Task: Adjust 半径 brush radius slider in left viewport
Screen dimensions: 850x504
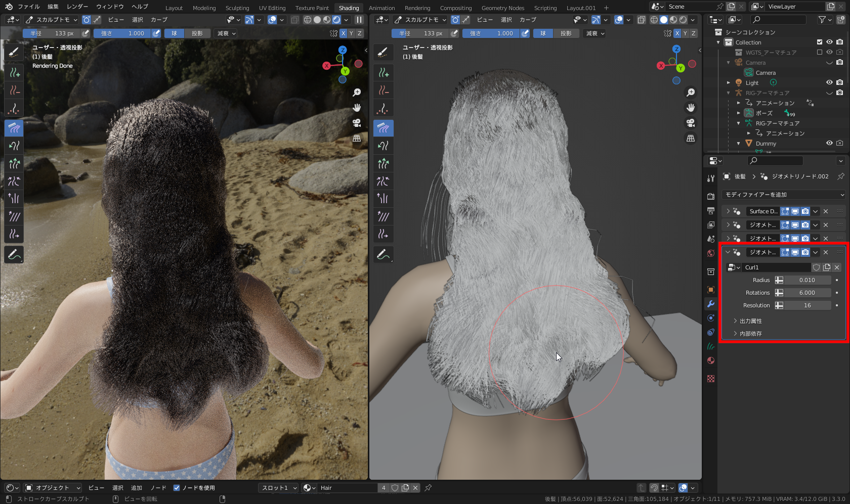Action: click(x=52, y=33)
